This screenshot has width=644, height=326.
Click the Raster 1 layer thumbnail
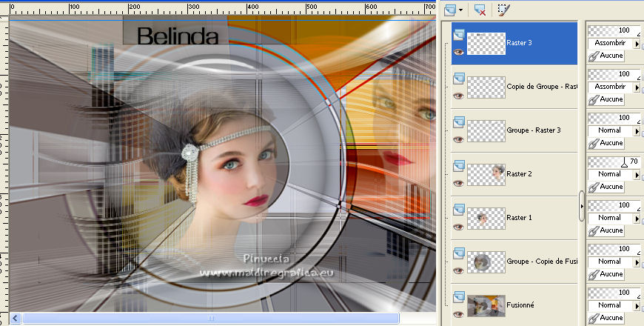486,219
